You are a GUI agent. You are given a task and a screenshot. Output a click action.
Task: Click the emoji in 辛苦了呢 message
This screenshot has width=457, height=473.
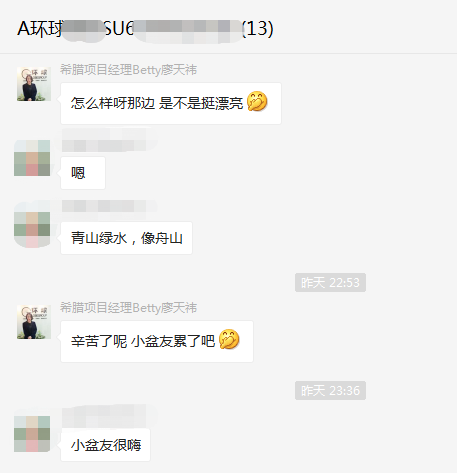[229, 339]
